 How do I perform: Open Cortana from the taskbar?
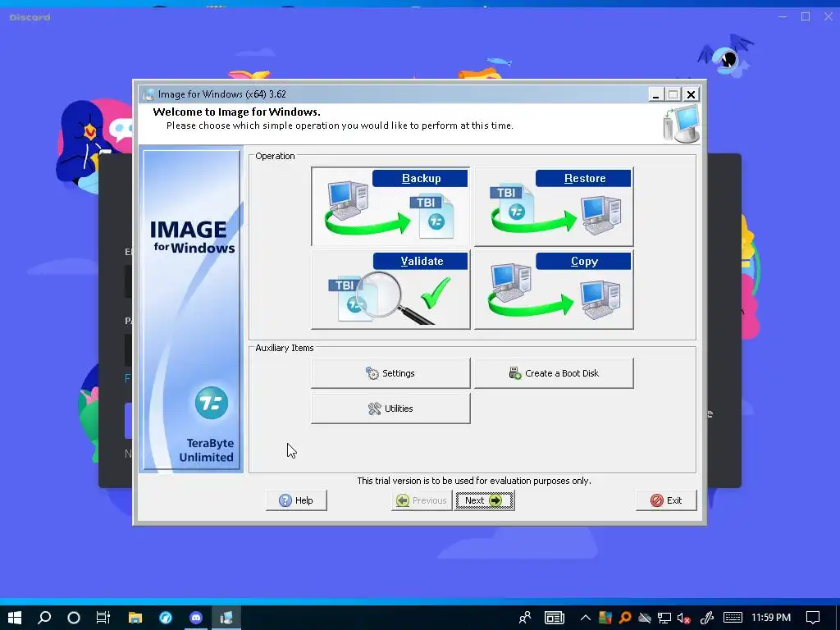(x=74, y=618)
